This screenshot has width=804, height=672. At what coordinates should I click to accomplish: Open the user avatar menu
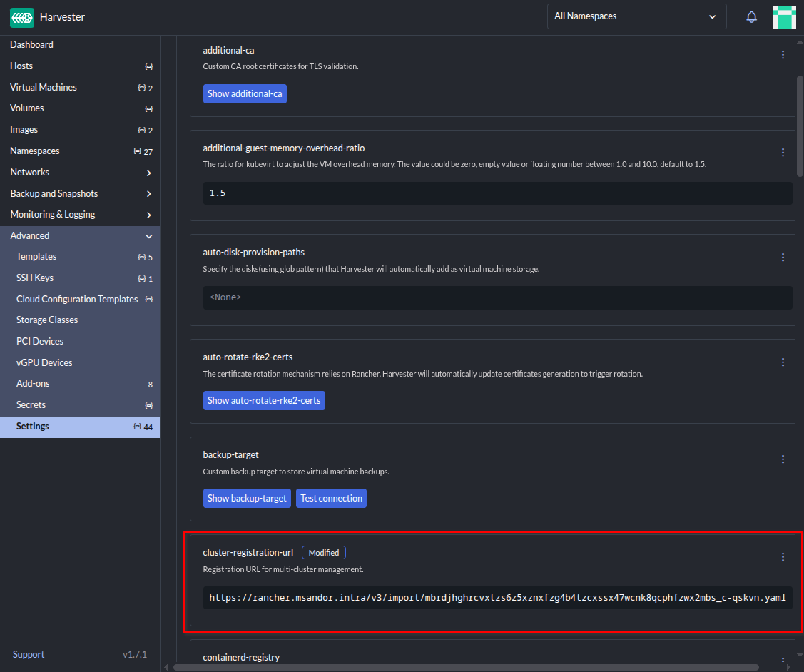784,17
